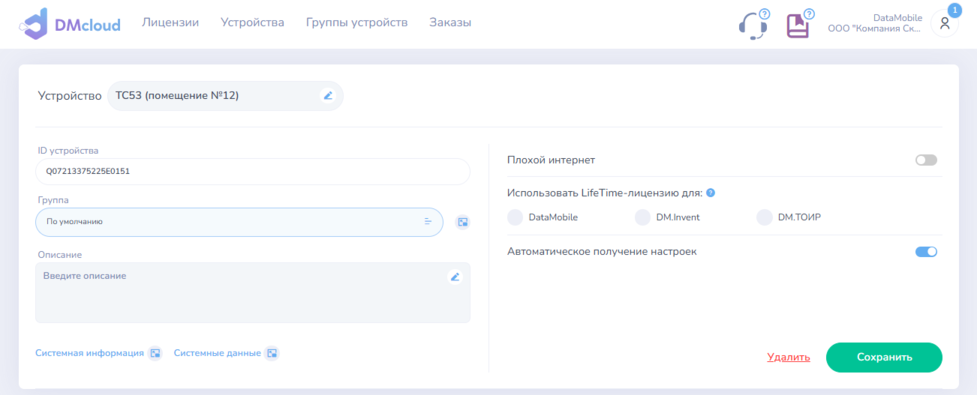Open the user profile avatar
Image resolution: width=977 pixels, height=395 pixels.
944,24
